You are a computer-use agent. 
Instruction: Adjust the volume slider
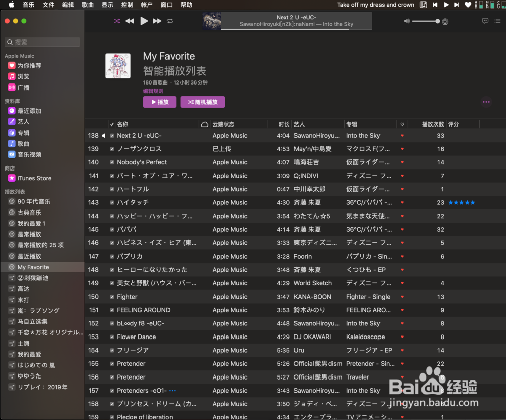point(426,21)
